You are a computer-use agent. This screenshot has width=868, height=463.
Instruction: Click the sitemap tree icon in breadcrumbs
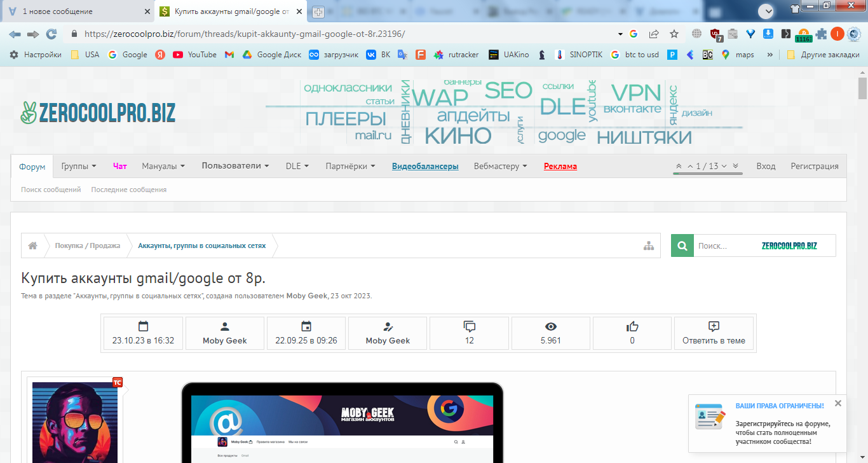[x=649, y=245]
